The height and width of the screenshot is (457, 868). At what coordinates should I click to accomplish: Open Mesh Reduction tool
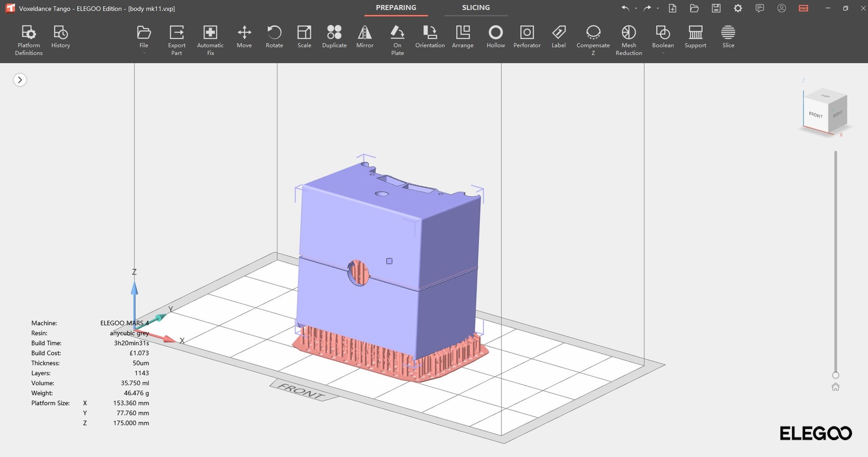[x=628, y=40]
